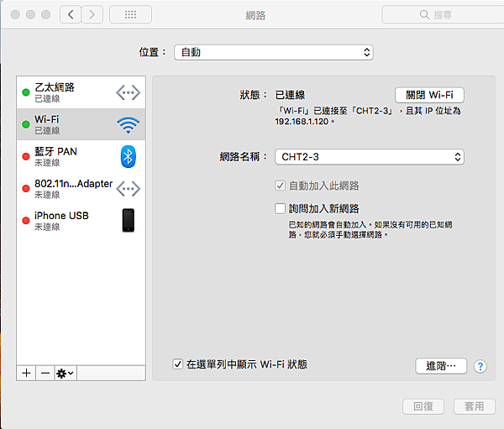
Task: Click the 關閉 Wi-Fi button
Action: pos(429,95)
